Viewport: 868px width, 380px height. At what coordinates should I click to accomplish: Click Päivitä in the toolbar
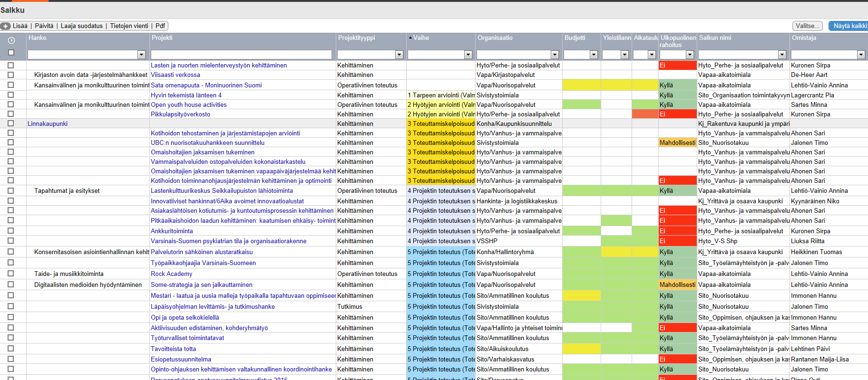[44, 26]
